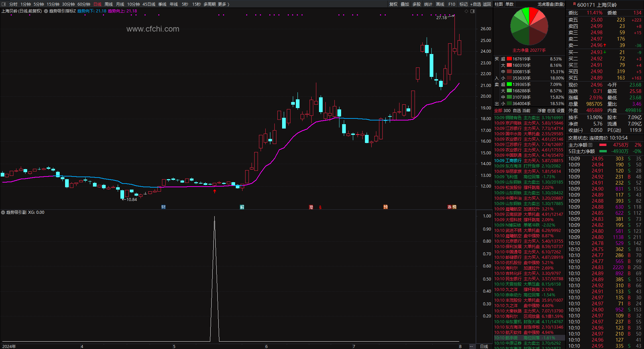The image size is (644, 349).
Task: Add stock via +自选 button
Action: point(476,4)
